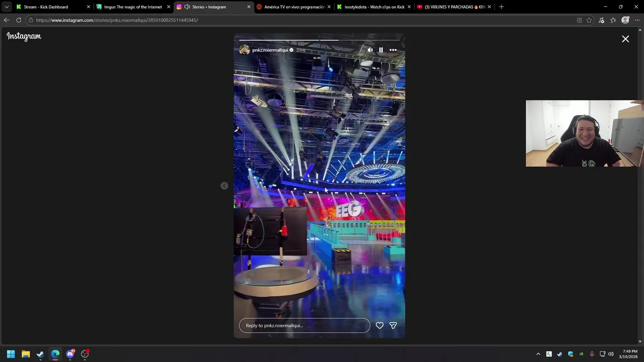
Task: Open the media control music icon
Action: click(x=601, y=20)
